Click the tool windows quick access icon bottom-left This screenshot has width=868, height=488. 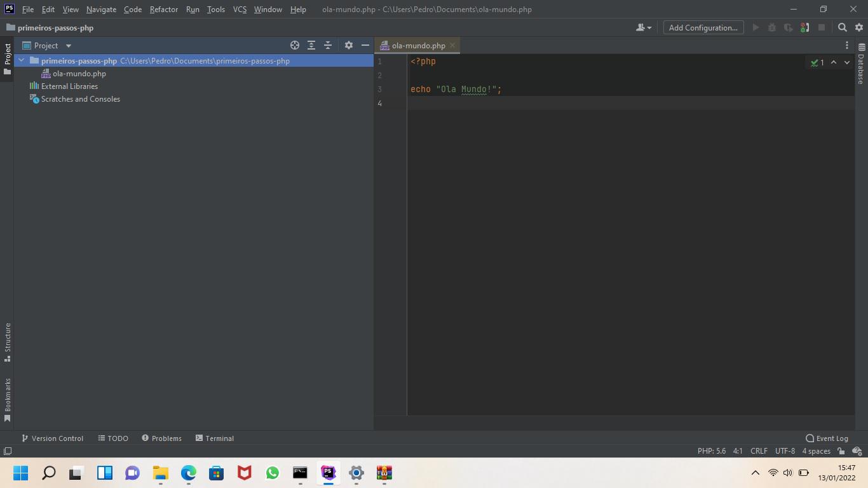coord(8,451)
